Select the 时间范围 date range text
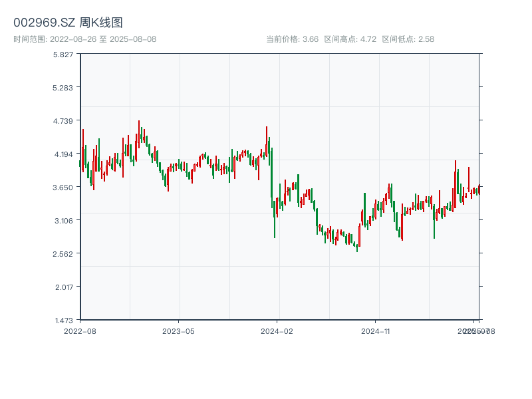532x399 pixels. pyautogui.click(x=84, y=39)
